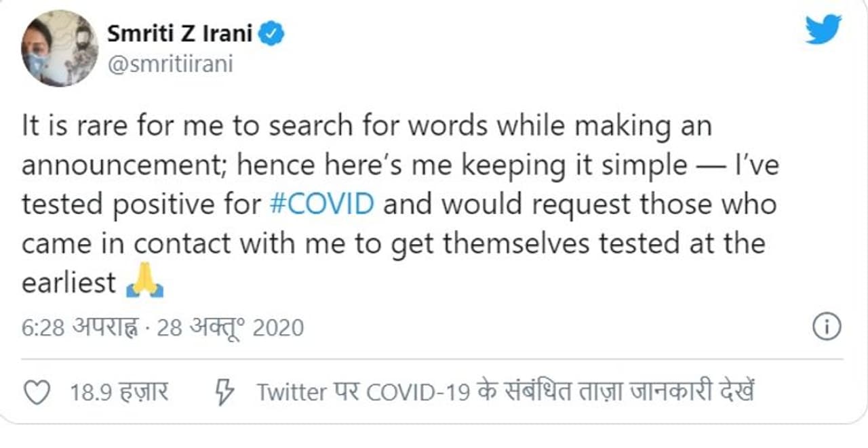
Task: Open the Smriti Z Irani display name
Action: point(178,34)
